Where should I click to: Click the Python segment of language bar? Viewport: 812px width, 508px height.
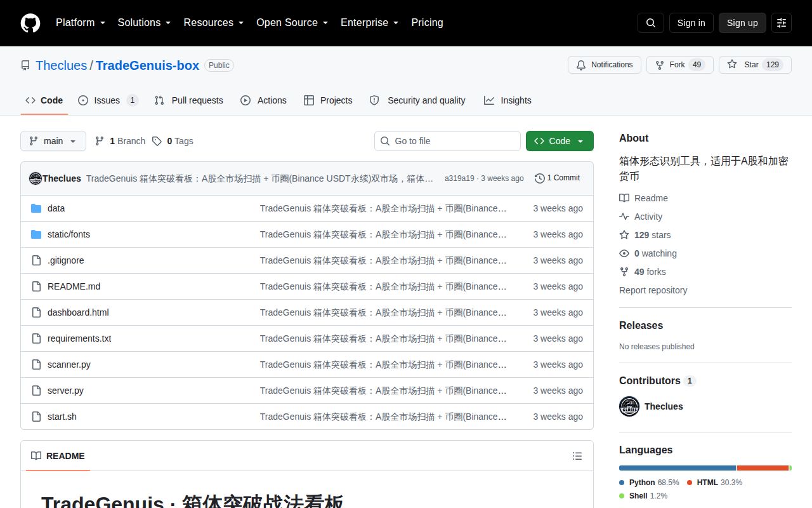point(678,468)
